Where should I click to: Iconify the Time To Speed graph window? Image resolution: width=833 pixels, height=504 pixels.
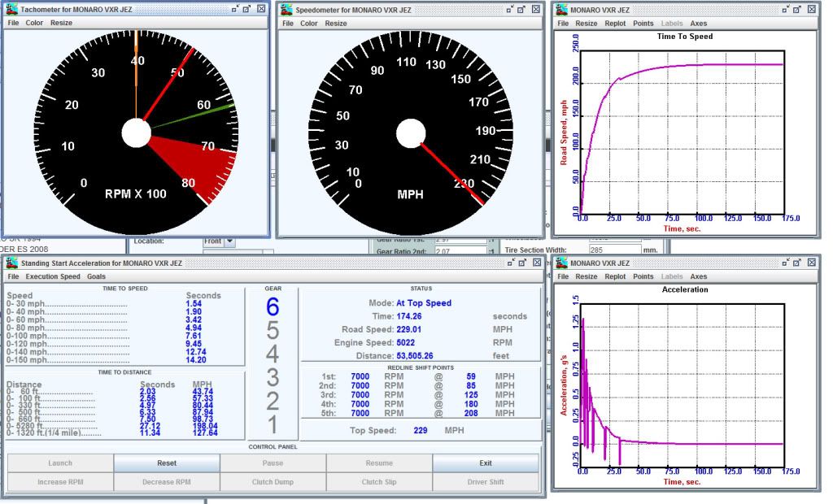785,10
